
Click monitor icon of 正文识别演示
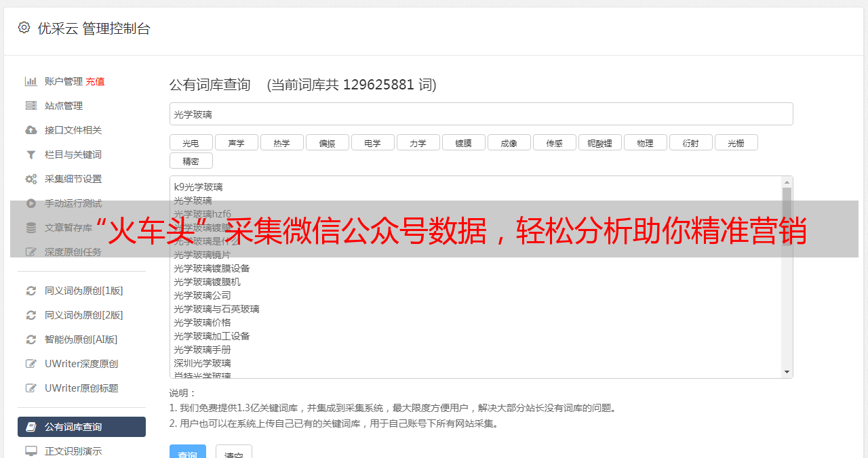coord(31,451)
